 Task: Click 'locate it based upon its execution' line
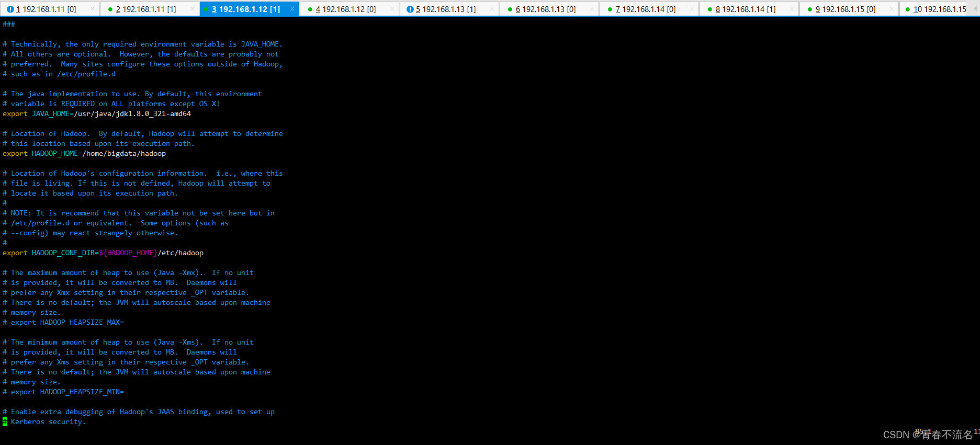pos(91,193)
